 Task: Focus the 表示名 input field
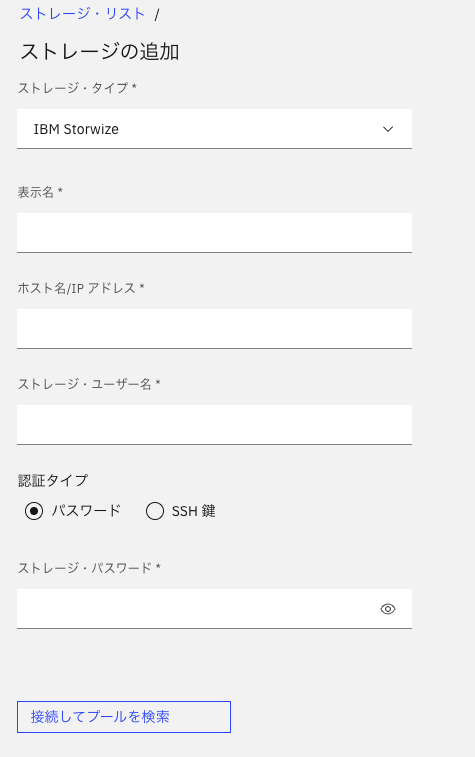[214, 233]
